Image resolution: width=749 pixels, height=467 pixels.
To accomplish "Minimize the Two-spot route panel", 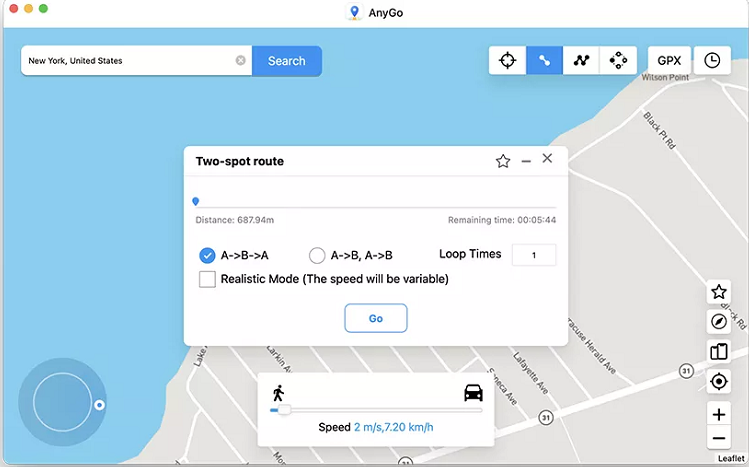I will [x=526, y=161].
